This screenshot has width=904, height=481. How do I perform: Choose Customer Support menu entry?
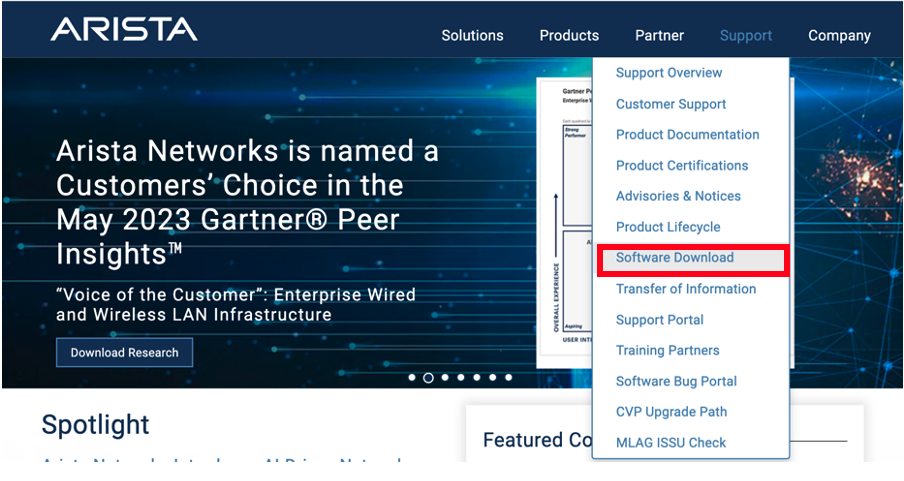[x=671, y=104]
